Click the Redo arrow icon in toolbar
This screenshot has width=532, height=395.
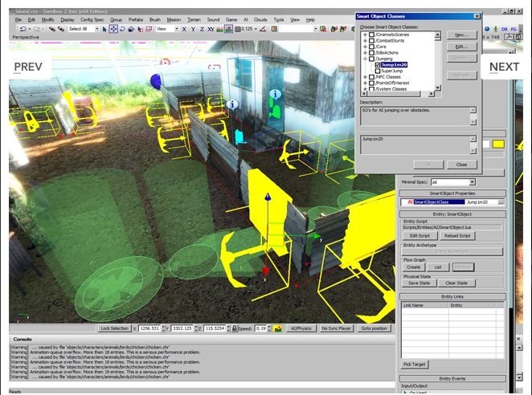(x=37, y=29)
